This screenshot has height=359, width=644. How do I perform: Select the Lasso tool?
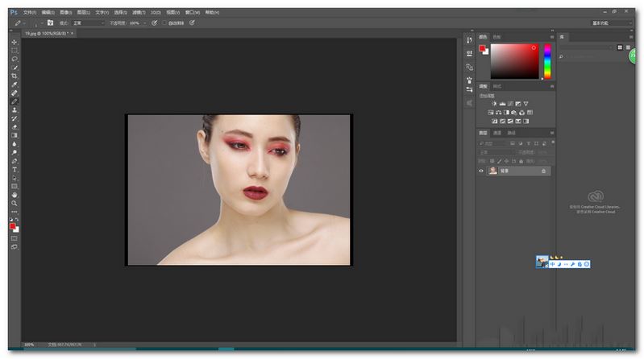coord(14,59)
